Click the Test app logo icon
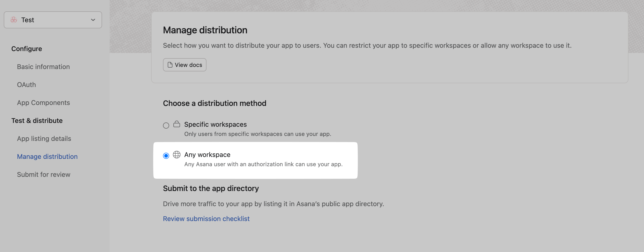The width and height of the screenshot is (644, 252). click(14, 20)
